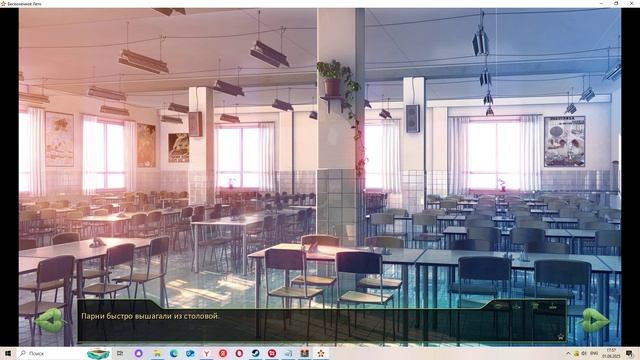The height and width of the screenshot is (360, 640).
Task: Switch the ENG input language indicator
Action: point(594,353)
